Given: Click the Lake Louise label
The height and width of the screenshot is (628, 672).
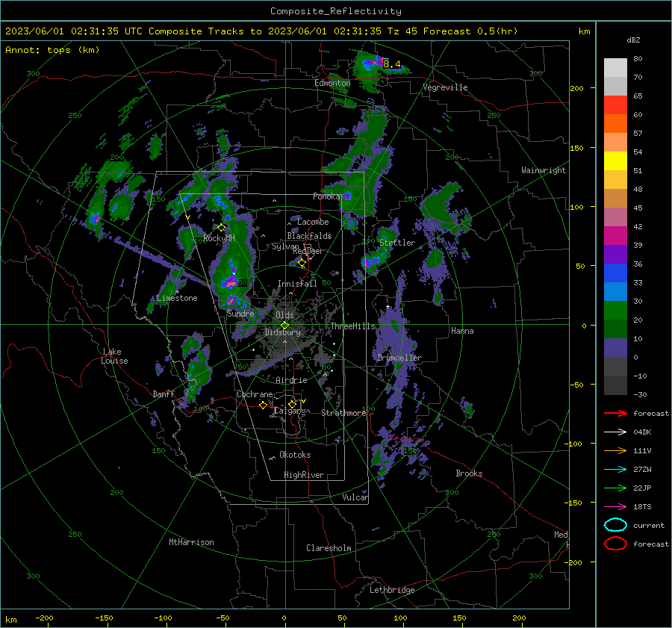Looking at the screenshot, I should point(114,356).
